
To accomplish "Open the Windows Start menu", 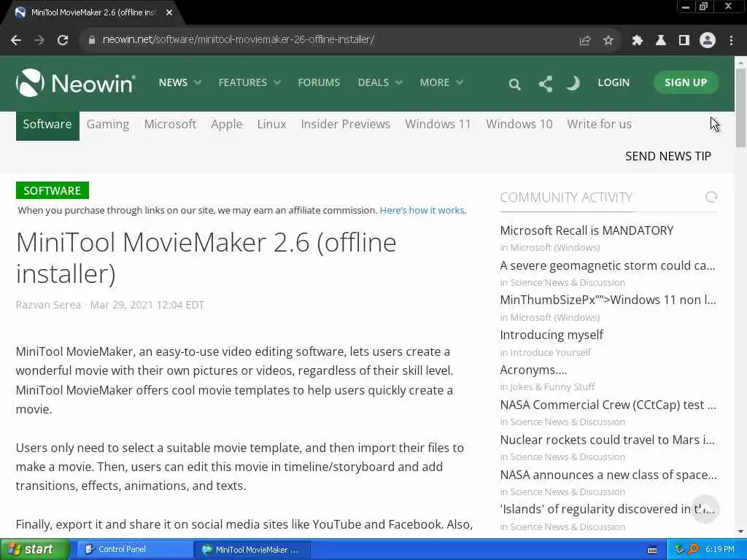I will point(35,550).
